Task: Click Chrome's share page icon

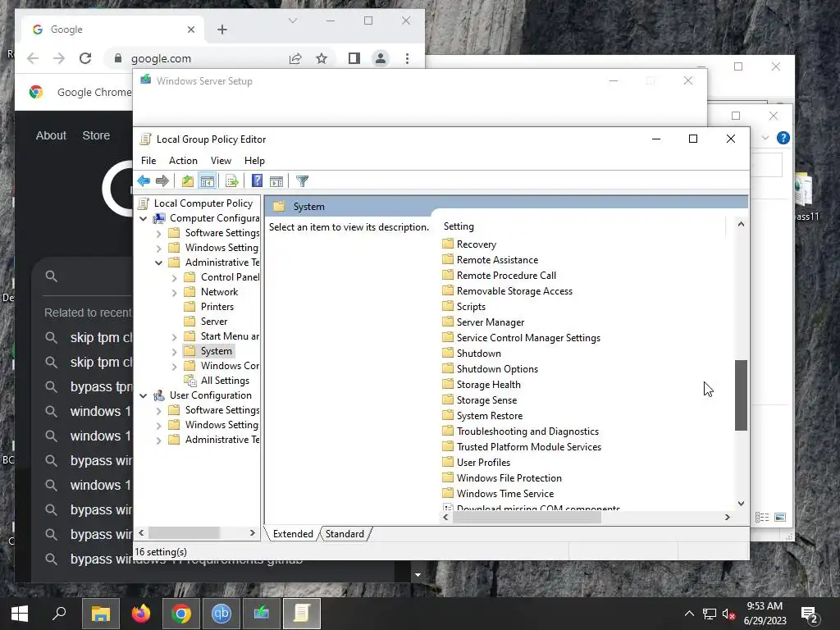Action: coord(295,58)
